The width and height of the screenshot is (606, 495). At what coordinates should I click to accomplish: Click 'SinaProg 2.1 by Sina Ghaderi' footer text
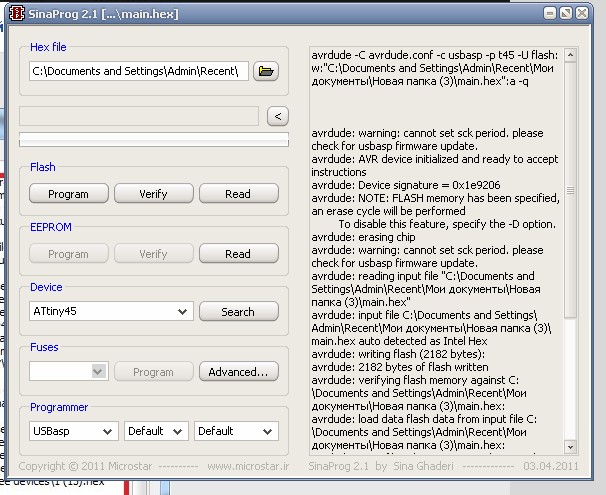pyautogui.click(x=381, y=466)
